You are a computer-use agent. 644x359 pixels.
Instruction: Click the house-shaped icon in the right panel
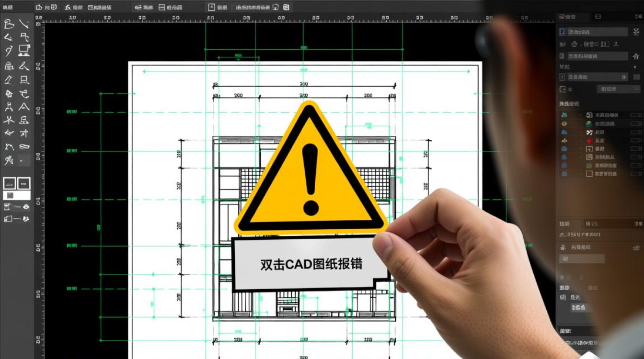(x=636, y=56)
